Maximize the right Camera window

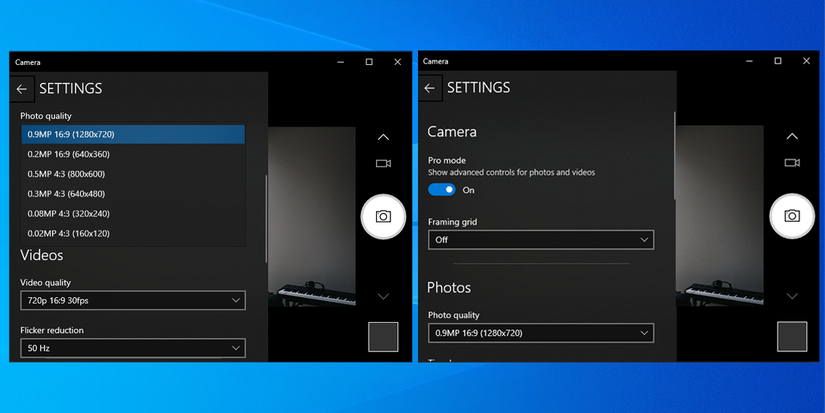pyautogui.click(x=778, y=61)
